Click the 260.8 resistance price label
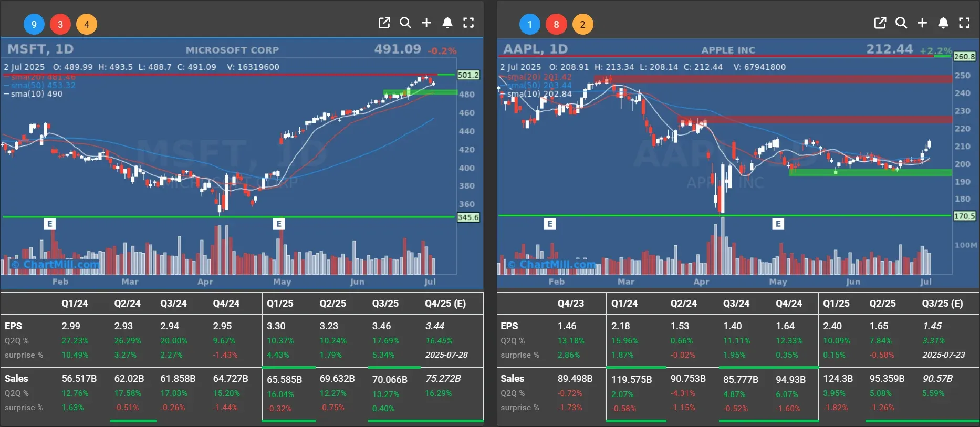 click(964, 56)
